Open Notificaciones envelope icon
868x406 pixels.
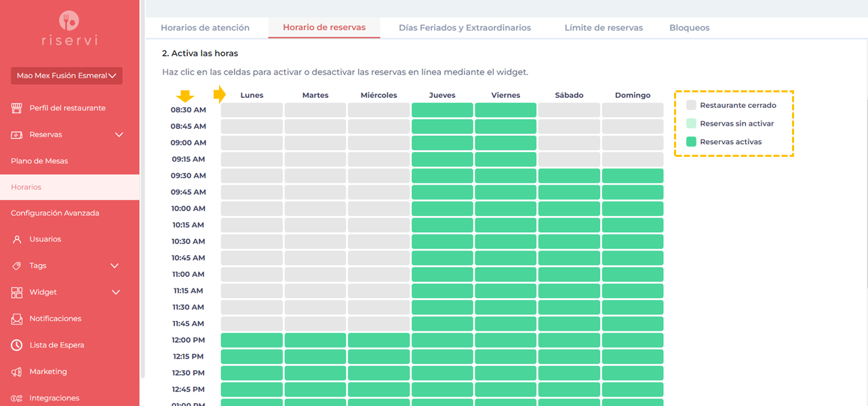click(x=17, y=318)
